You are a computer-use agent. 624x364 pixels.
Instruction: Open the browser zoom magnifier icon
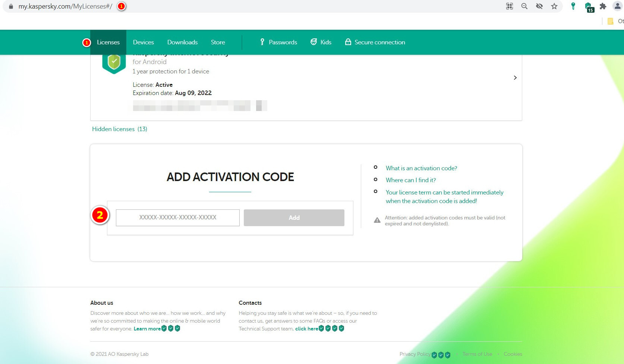(x=524, y=6)
